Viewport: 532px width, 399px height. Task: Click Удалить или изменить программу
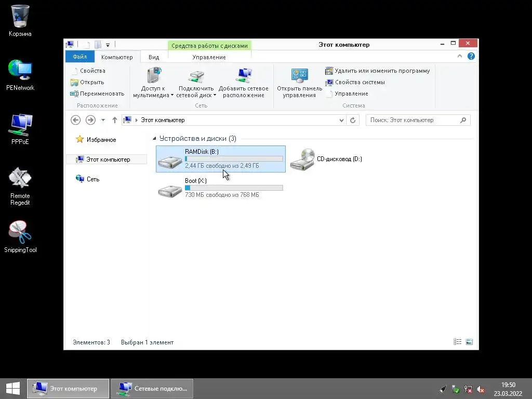(x=378, y=71)
